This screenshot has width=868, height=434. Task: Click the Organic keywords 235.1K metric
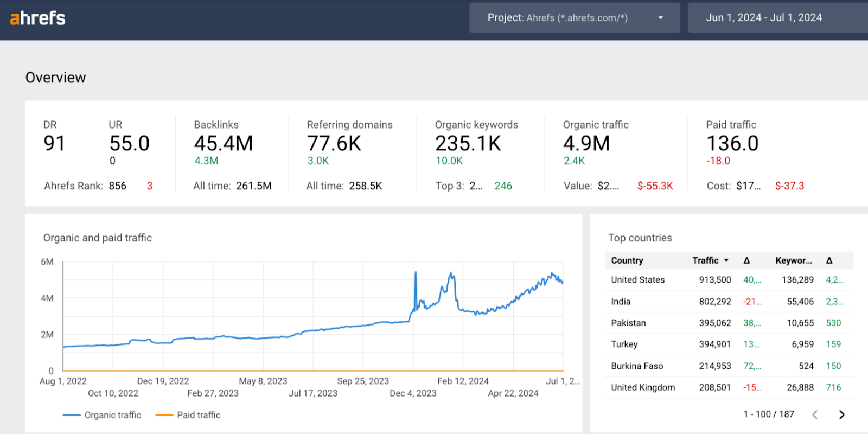tap(468, 144)
